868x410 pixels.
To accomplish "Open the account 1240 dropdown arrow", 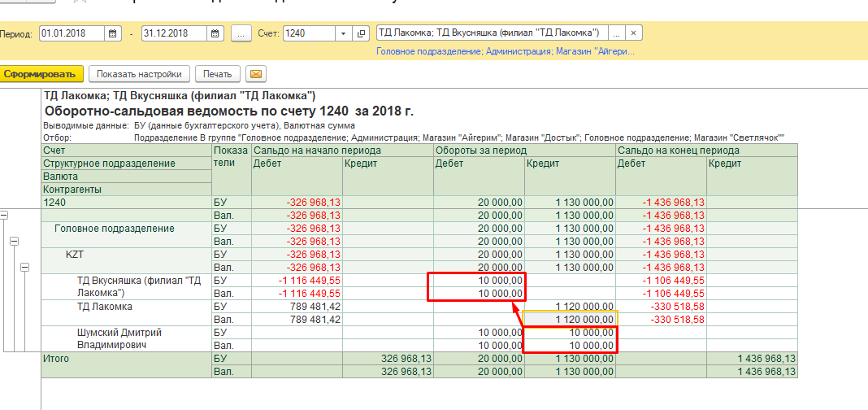I will [344, 33].
